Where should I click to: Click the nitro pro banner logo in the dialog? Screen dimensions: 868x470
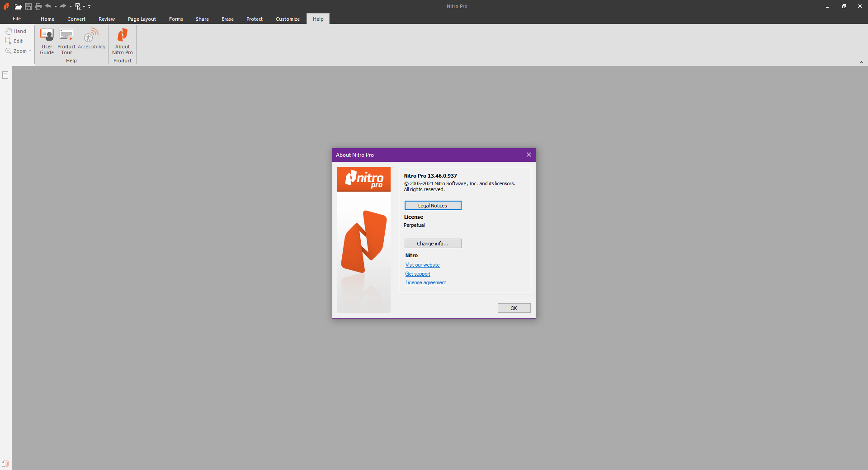(364, 179)
